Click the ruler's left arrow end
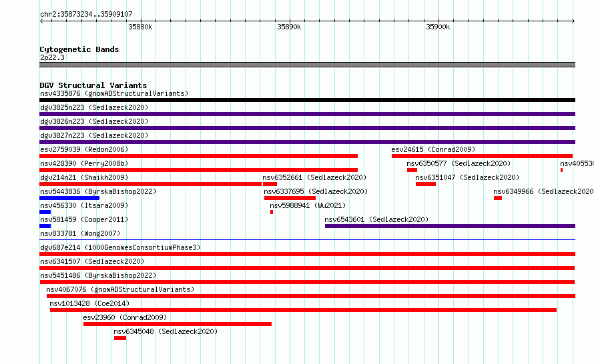This screenshot has height=364, width=594. [41, 21]
